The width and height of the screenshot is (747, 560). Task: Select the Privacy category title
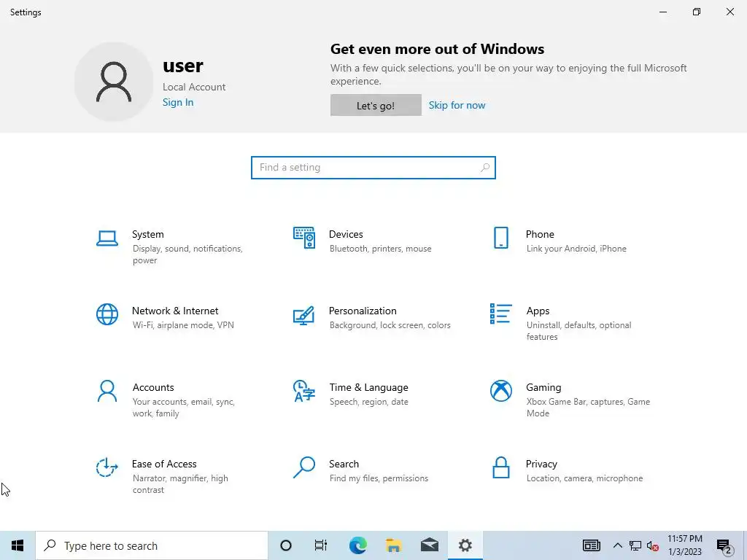coord(541,464)
